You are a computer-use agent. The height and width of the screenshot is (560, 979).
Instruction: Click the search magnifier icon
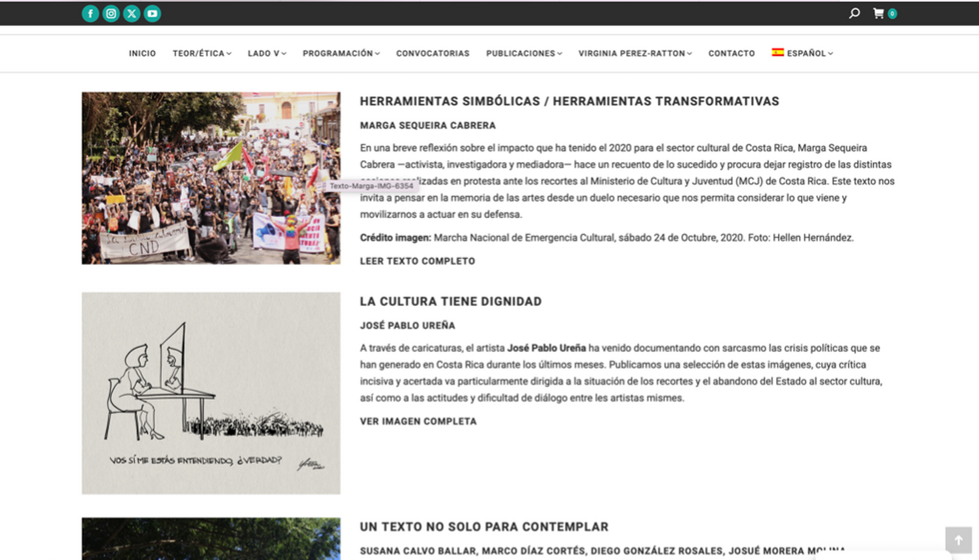854,13
